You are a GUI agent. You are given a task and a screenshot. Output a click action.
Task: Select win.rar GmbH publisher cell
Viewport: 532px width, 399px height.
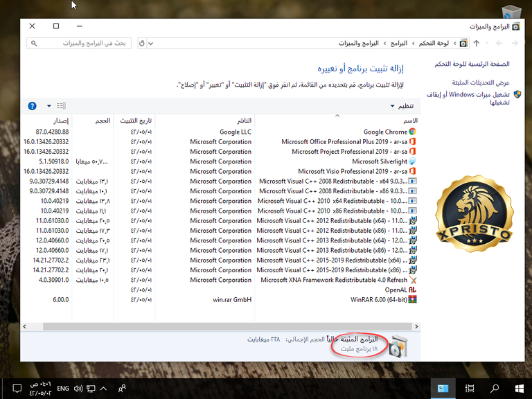232,299
